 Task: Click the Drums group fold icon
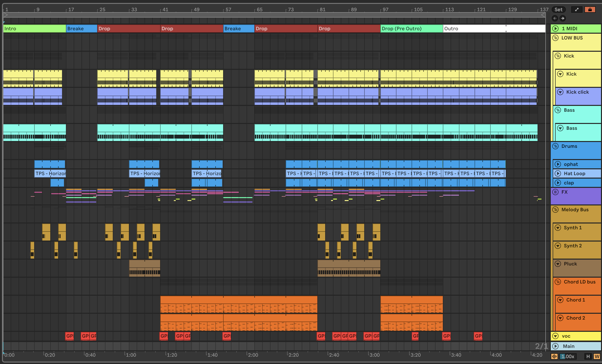[555, 146]
